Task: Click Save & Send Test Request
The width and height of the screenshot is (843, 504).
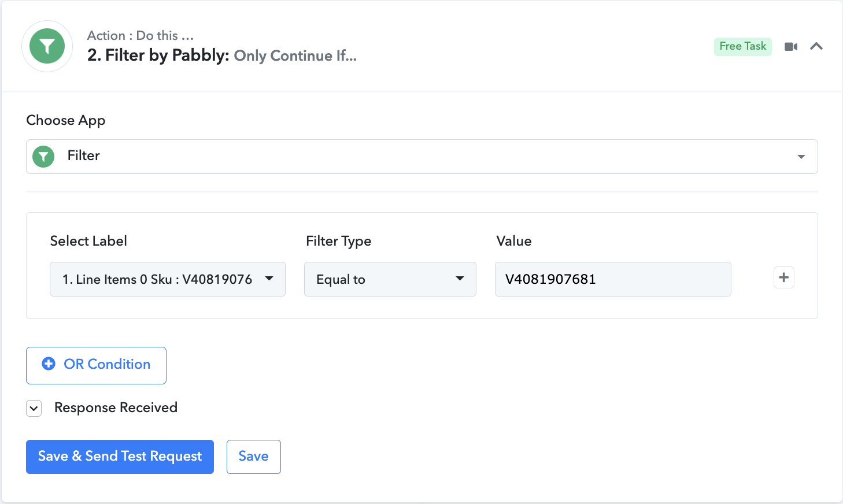Action: [x=120, y=457]
